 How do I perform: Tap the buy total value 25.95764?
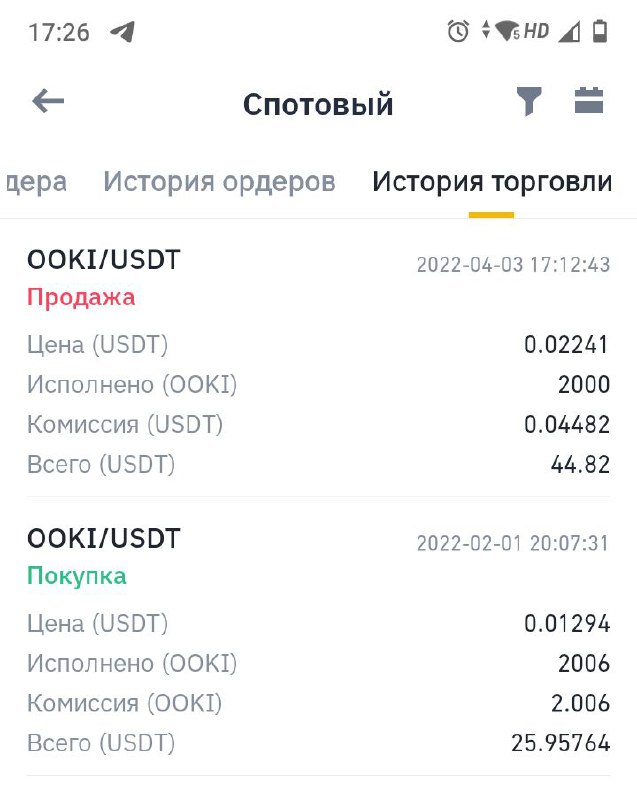pyautogui.click(x=560, y=743)
